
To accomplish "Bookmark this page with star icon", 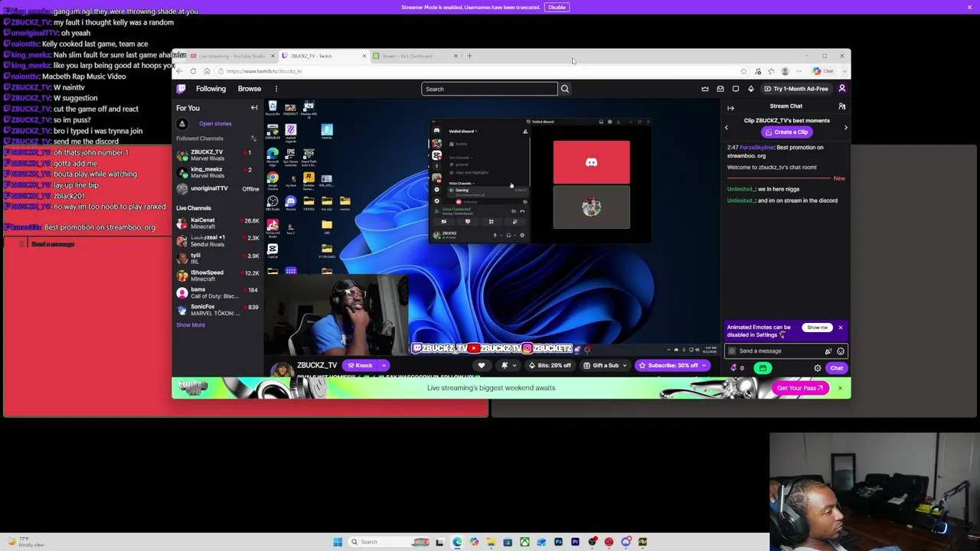I will click(x=743, y=71).
